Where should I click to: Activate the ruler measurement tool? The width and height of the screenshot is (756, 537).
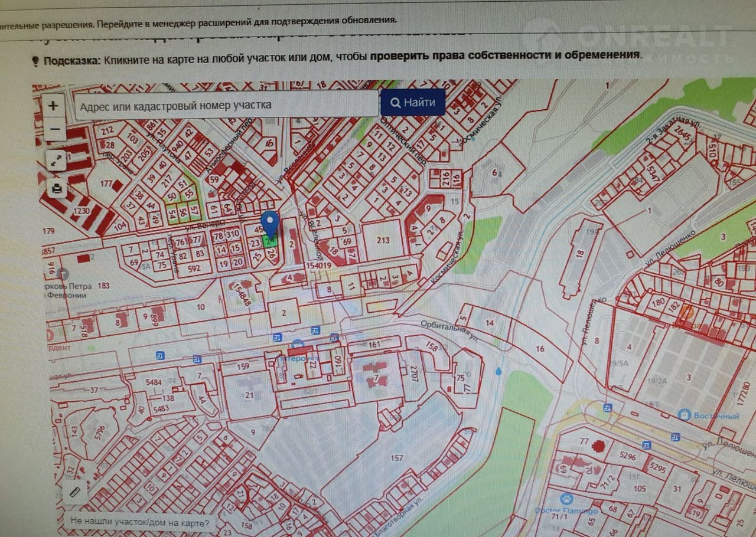pyautogui.click(x=75, y=492)
